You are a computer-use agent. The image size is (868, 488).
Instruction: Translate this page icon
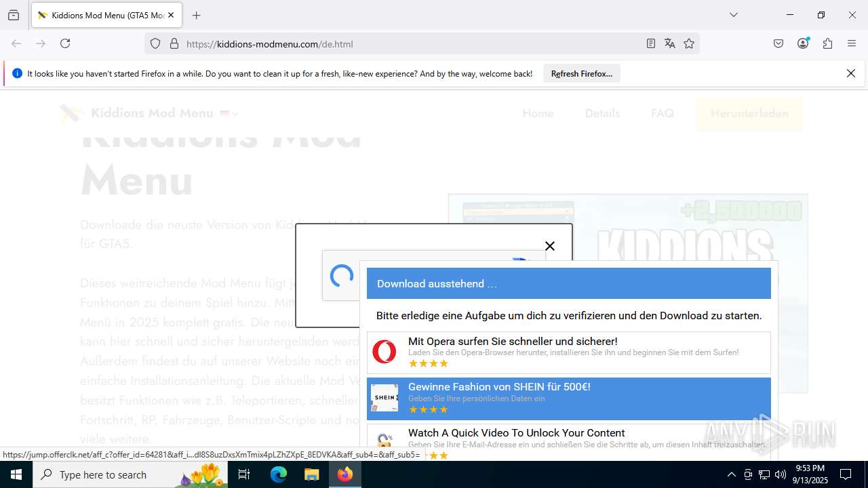pyautogui.click(x=670, y=43)
